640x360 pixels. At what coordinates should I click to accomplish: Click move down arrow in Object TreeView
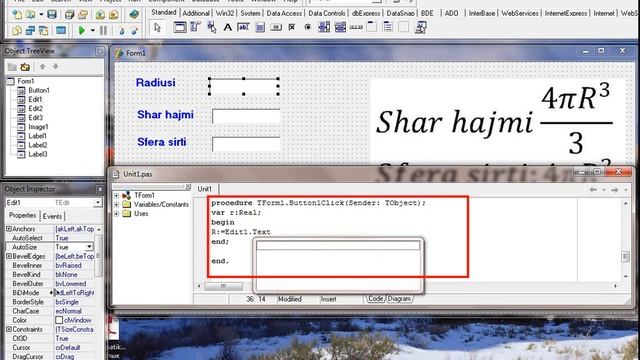pos(56,66)
